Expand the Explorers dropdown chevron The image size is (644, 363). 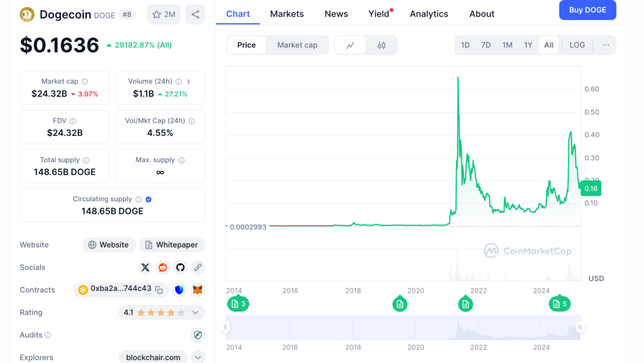click(198, 357)
